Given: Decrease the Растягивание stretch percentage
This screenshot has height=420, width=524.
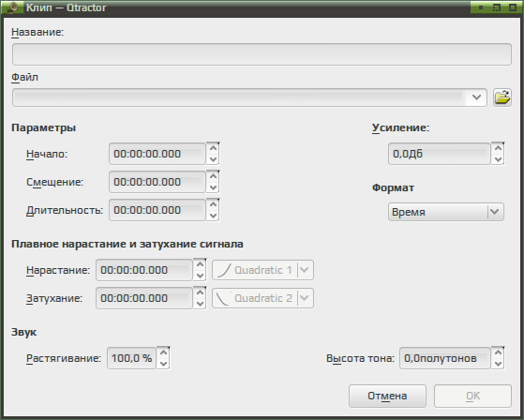Looking at the screenshot, I should coord(163,364).
